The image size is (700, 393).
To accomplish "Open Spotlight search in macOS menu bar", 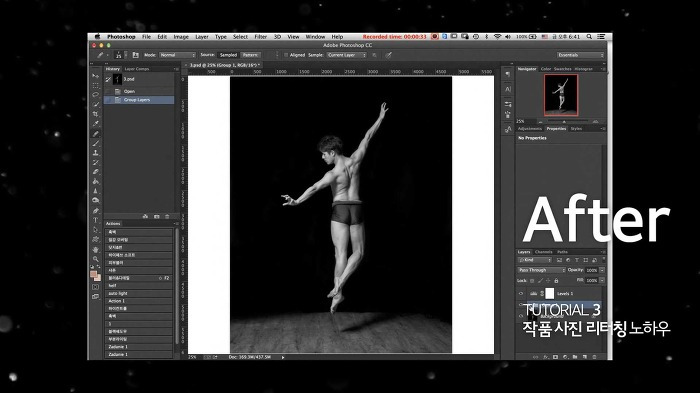I will [589, 37].
